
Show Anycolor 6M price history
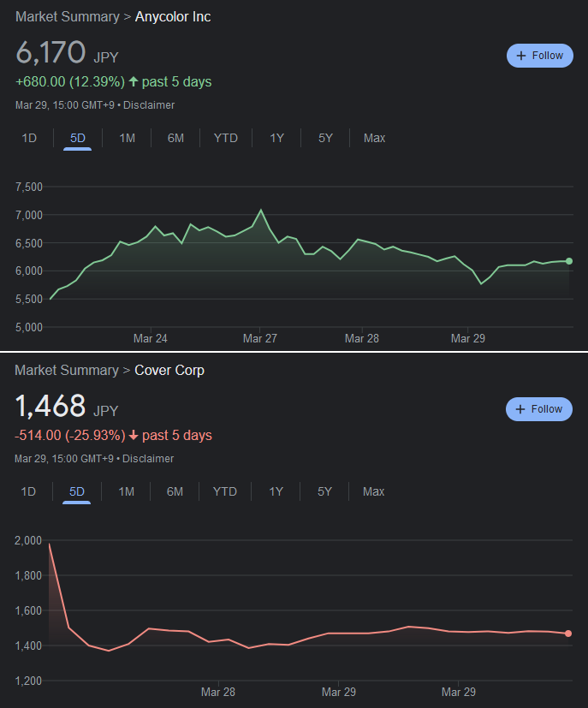coord(175,138)
